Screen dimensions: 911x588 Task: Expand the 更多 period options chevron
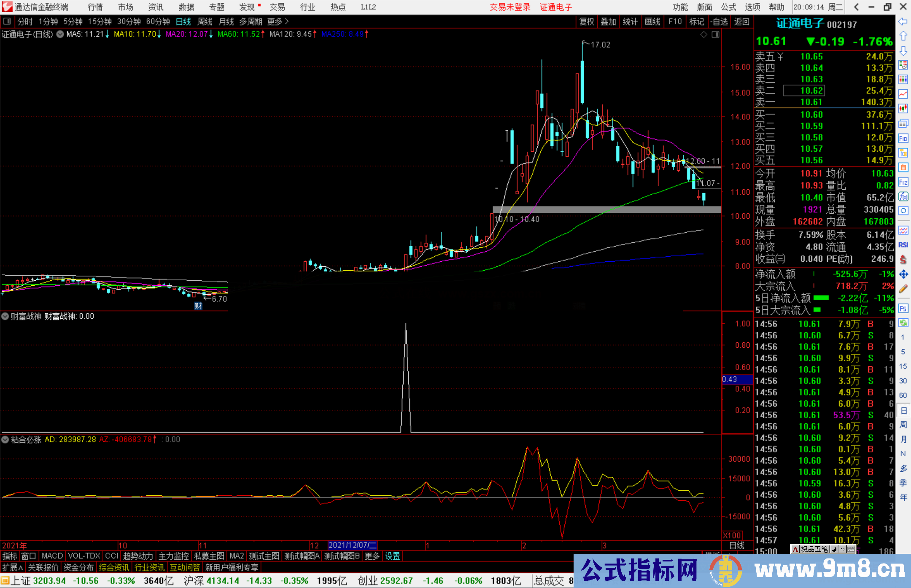[x=287, y=21]
